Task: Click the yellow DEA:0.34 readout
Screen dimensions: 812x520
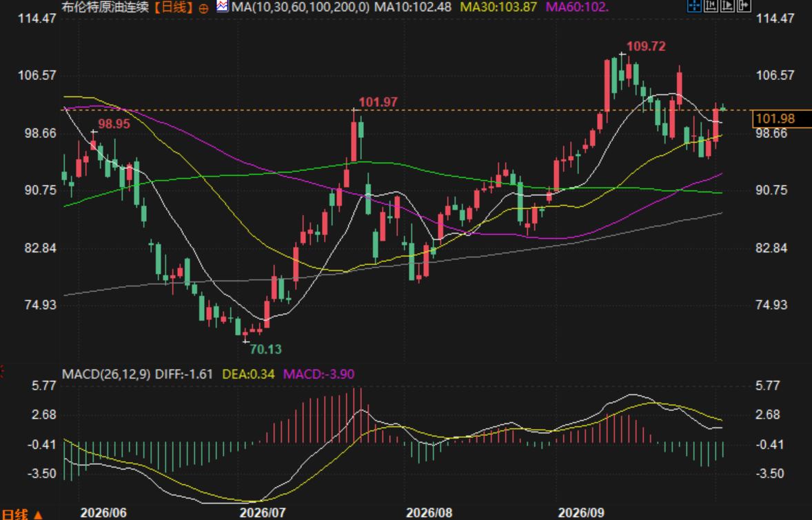Action: click(x=248, y=374)
